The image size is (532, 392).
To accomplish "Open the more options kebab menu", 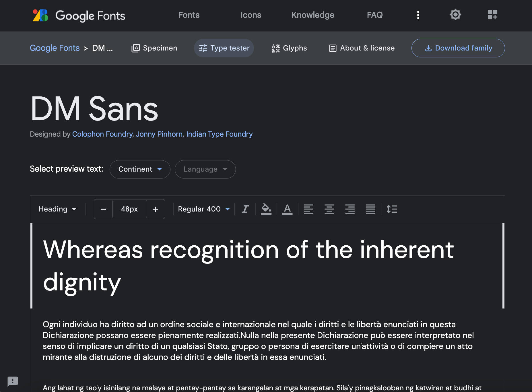I will coord(418,15).
